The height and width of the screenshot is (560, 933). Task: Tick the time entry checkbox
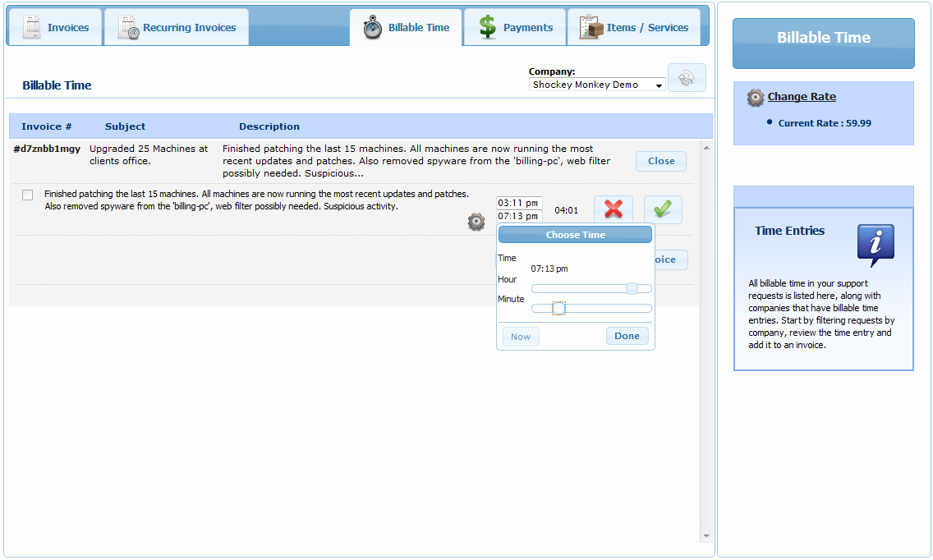28,195
